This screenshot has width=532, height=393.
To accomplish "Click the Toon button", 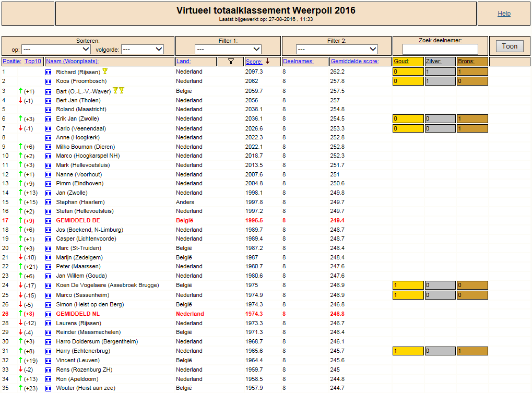I will point(510,46).
